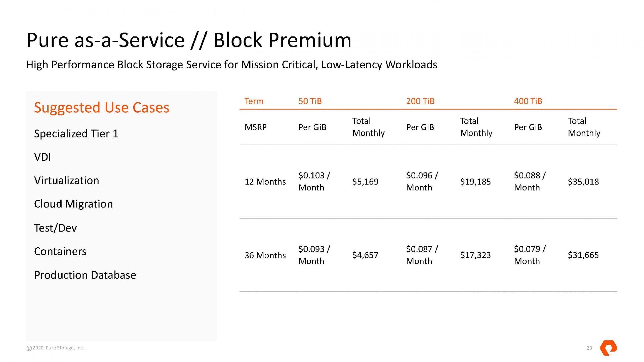Select the 200 TiB column header

(420, 101)
